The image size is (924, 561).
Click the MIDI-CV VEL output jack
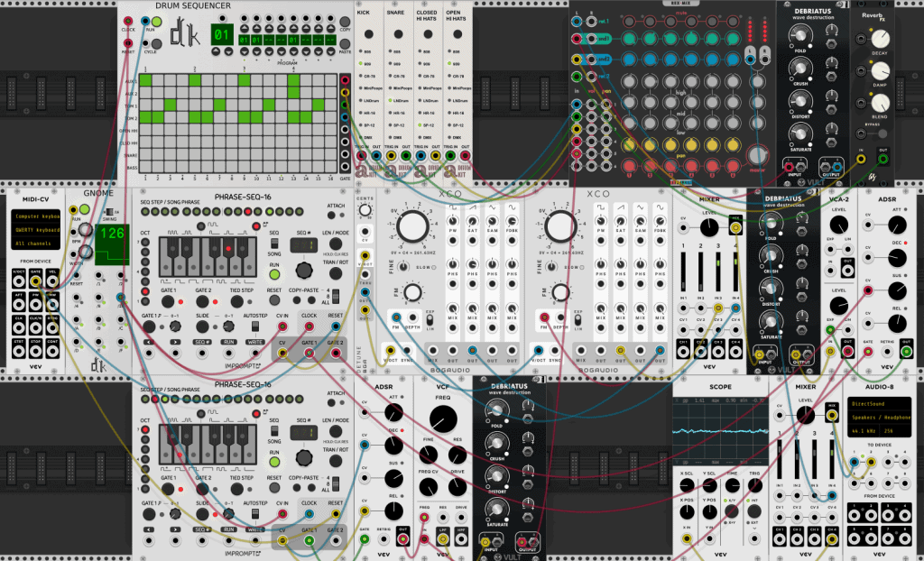[x=52, y=281]
